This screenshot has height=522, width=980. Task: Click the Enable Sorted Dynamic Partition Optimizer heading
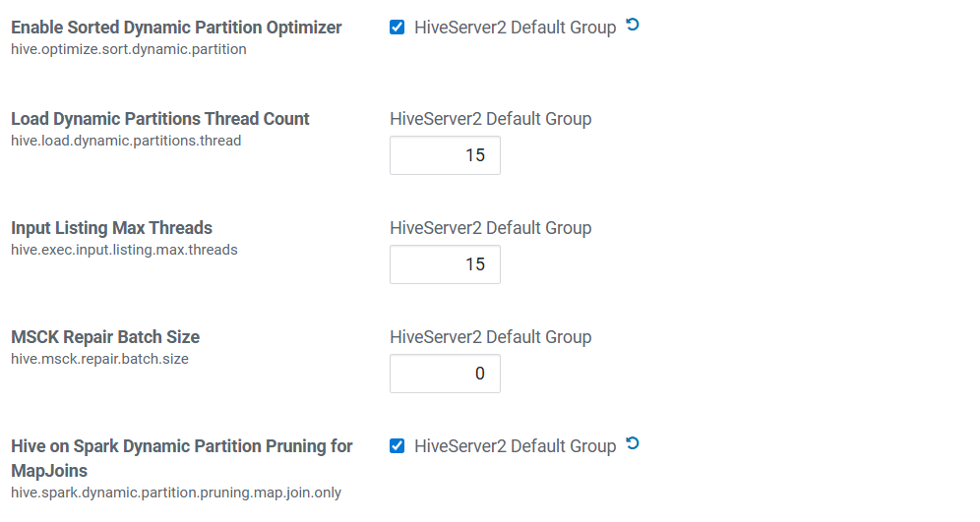176,28
